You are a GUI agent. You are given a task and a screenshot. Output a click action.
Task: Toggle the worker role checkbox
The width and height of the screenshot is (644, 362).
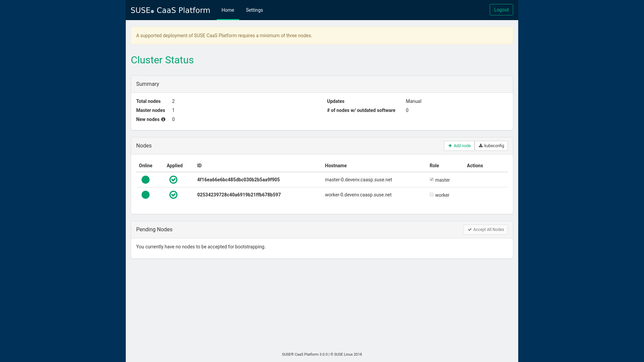[x=432, y=195]
